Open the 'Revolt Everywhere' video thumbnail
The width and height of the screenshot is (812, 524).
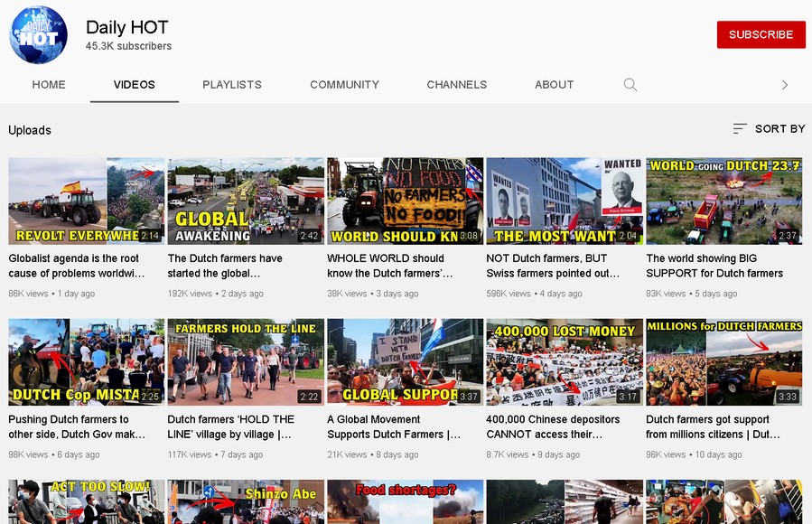pos(87,201)
